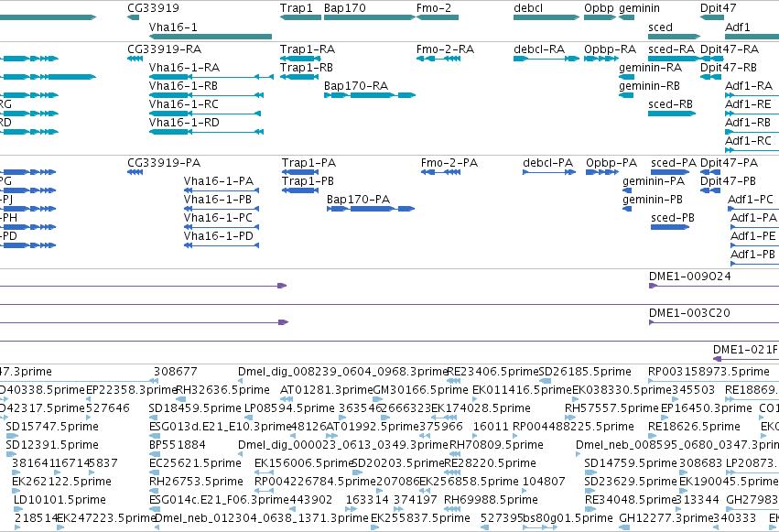
Task: Click the sced gene label
Action: [x=660, y=27]
